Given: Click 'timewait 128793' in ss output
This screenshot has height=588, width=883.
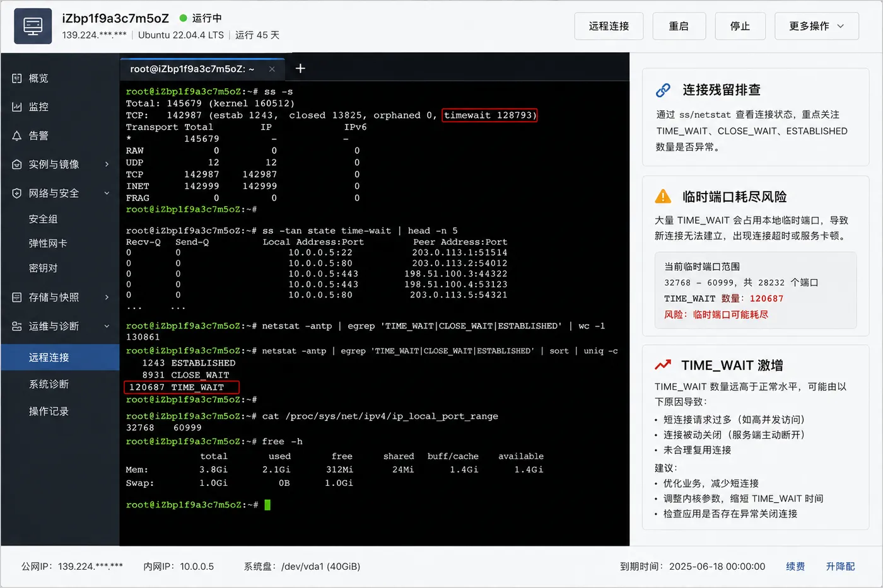Looking at the screenshot, I should 489,115.
